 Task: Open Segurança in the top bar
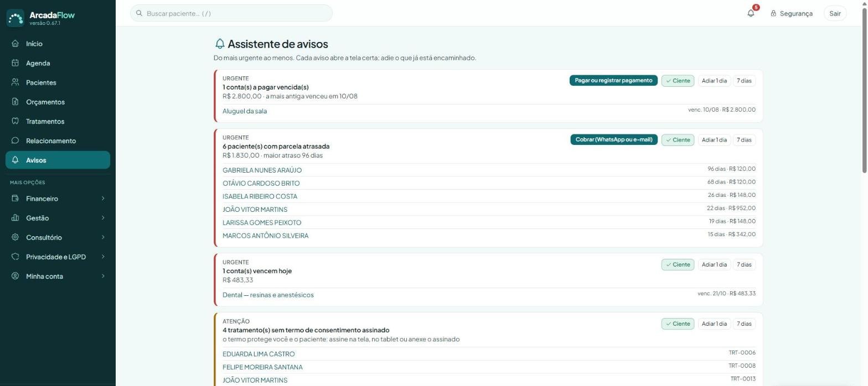tap(792, 13)
